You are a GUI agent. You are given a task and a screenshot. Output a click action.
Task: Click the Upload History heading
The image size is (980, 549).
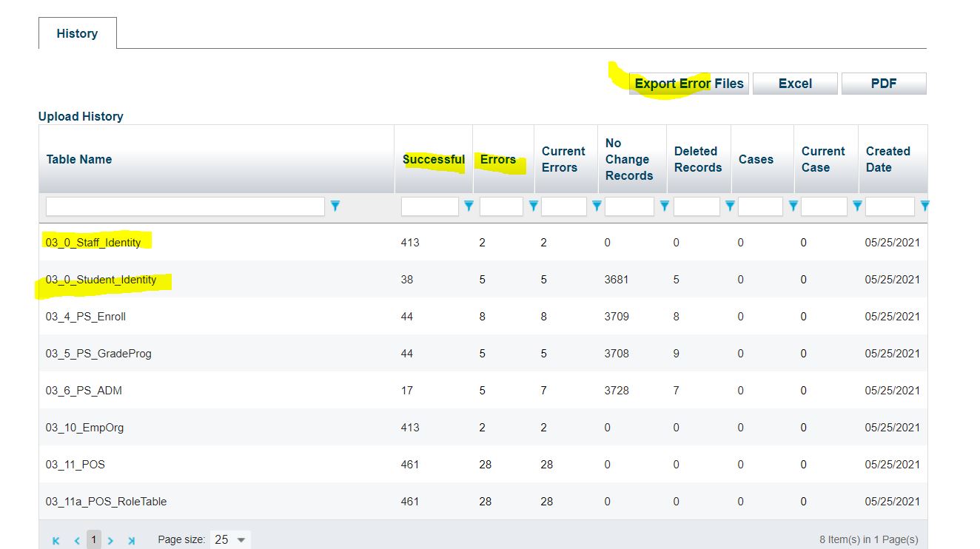pos(81,116)
